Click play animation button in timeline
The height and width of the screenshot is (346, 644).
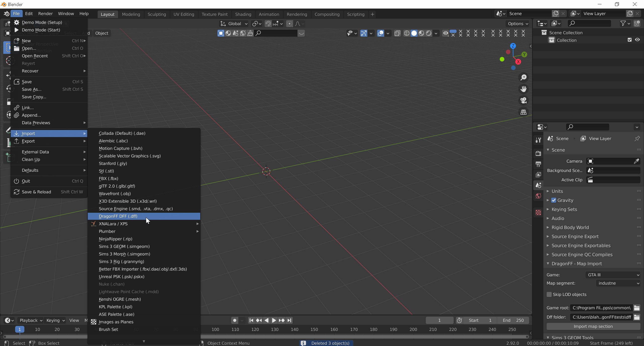(274, 320)
